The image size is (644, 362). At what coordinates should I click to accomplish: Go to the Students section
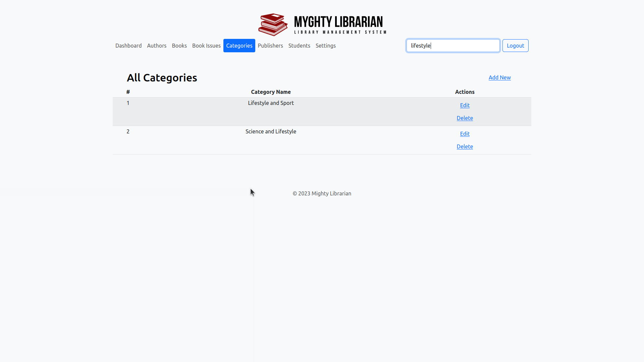click(x=299, y=46)
